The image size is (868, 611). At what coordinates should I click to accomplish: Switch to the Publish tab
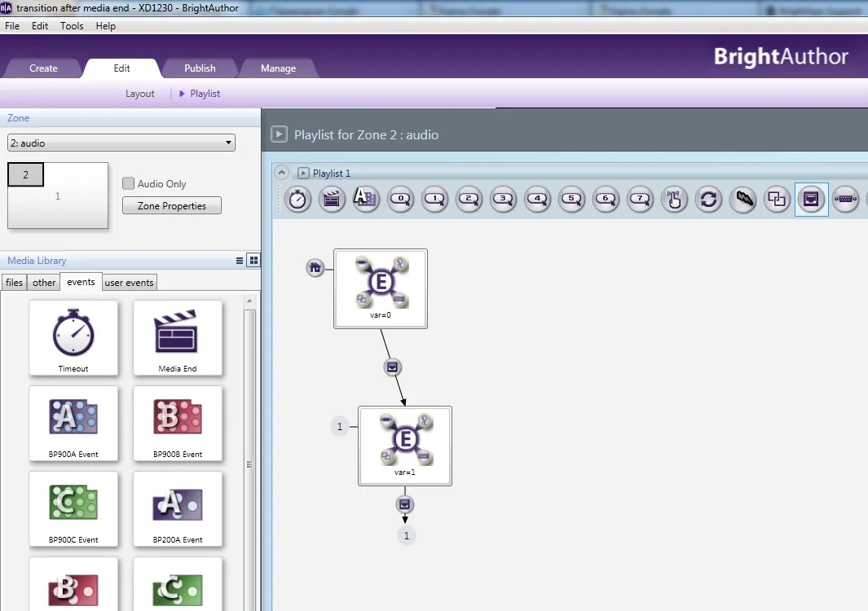tap(200, 68)
